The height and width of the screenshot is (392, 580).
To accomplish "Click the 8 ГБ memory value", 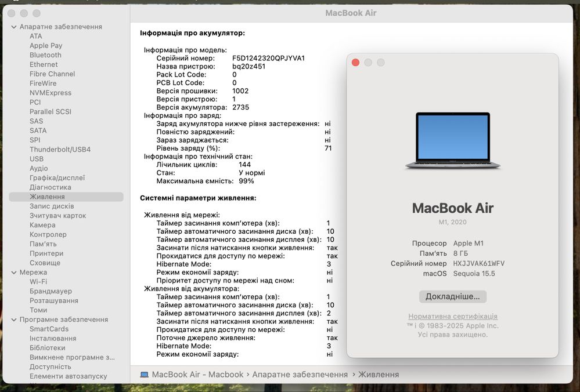I will point(460,253).
